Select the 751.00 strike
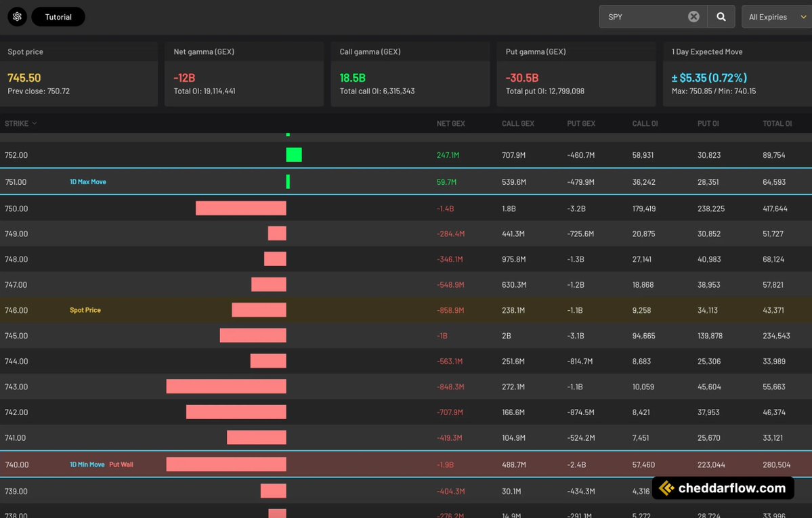This screenshot has width=812, height=518. [16, 182]
